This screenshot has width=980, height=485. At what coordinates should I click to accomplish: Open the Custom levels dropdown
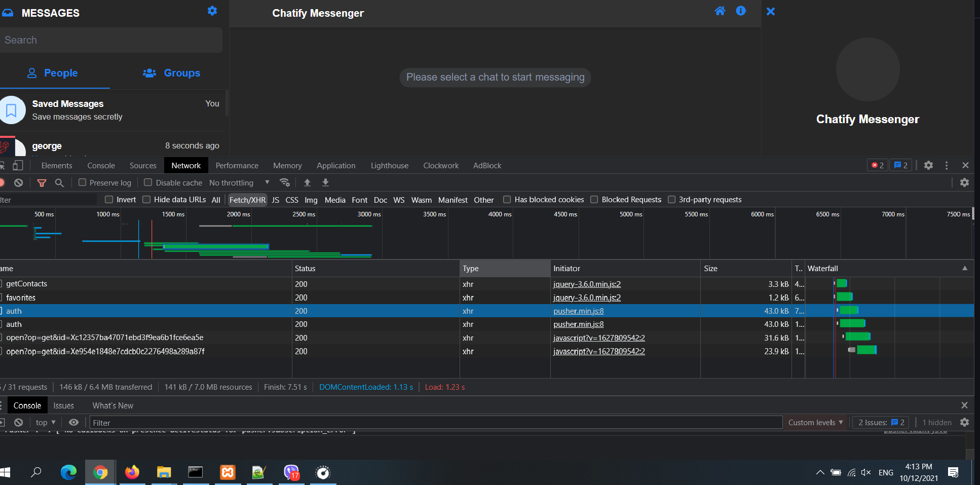pos(815,422)
